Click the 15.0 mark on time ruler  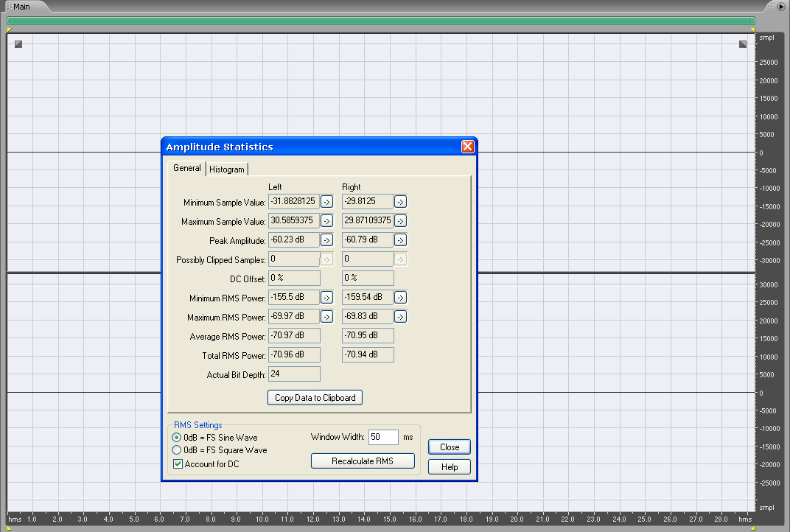tap(389, 519)
